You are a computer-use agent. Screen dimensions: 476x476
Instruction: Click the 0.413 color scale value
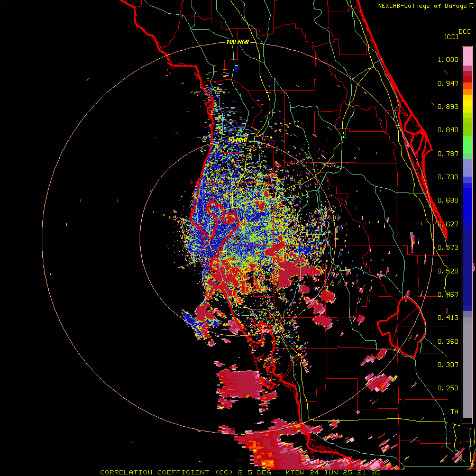tap(448, 318)
